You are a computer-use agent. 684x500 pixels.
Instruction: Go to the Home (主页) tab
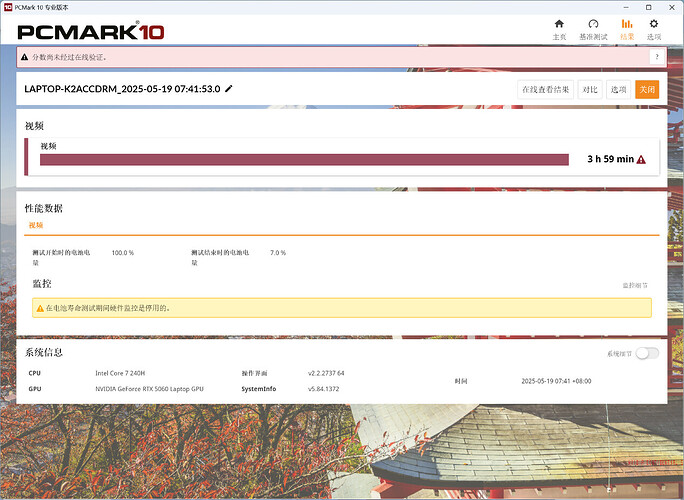click(559, 30)
